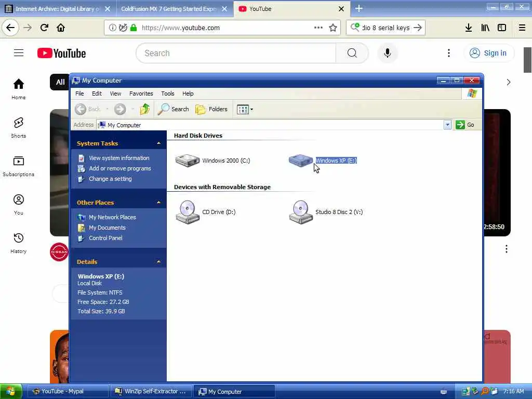Click the bookmark star in URL bar
Screen dimensions: 532x399
pos(333,28)
